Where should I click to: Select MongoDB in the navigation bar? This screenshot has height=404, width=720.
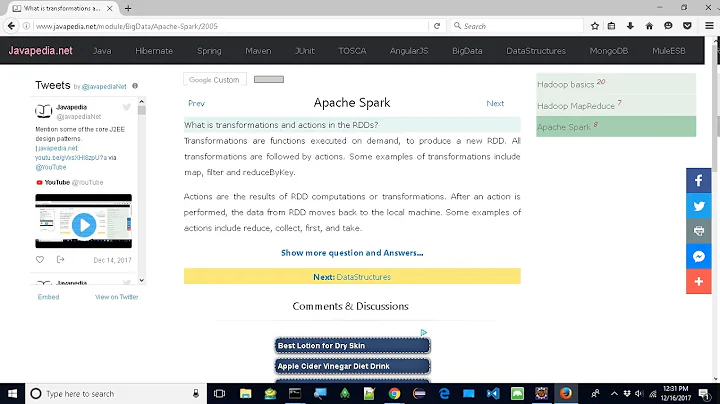click(608, 51)
